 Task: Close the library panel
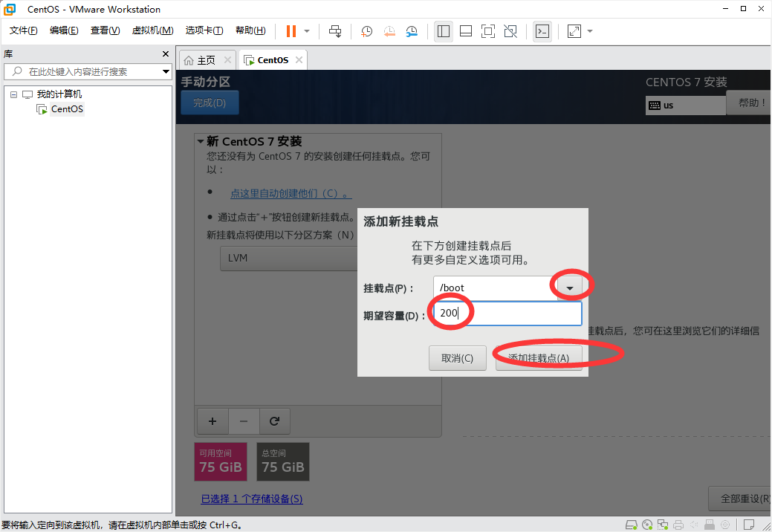pos(166,53)
